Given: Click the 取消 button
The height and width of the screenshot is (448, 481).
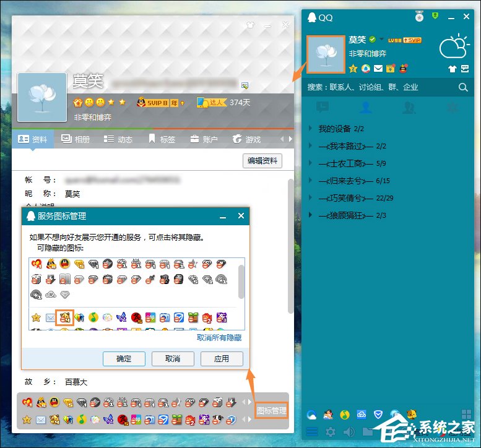Looking at the screenshot, I should click(x=173, y=359).
